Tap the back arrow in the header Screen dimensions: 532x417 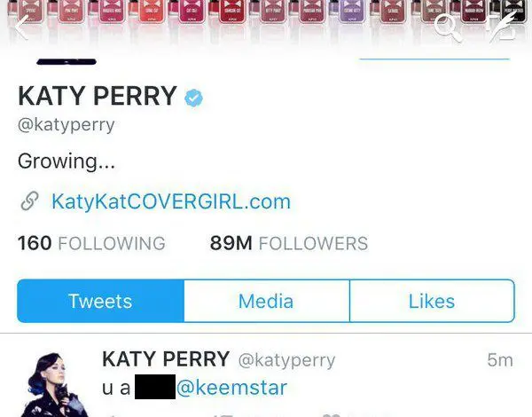(x=21, y=28)
